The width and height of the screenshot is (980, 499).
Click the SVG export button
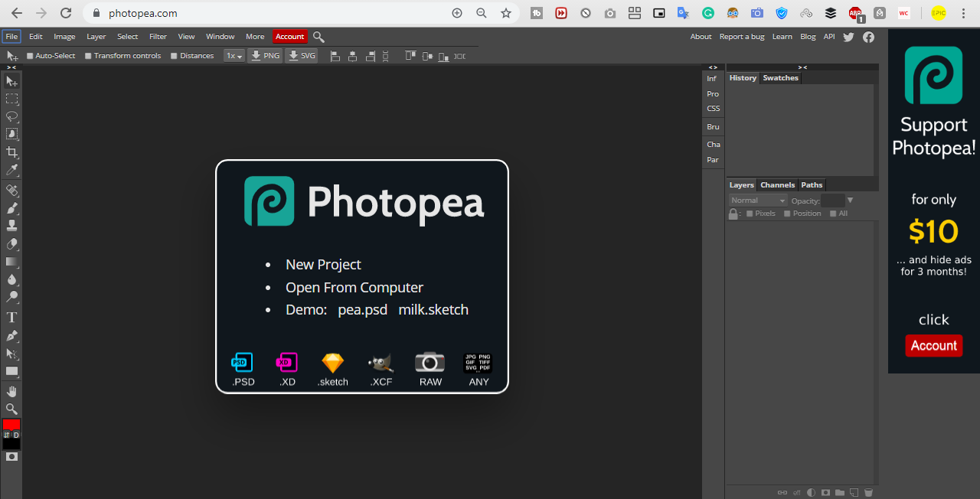click(x=302, y=56)
